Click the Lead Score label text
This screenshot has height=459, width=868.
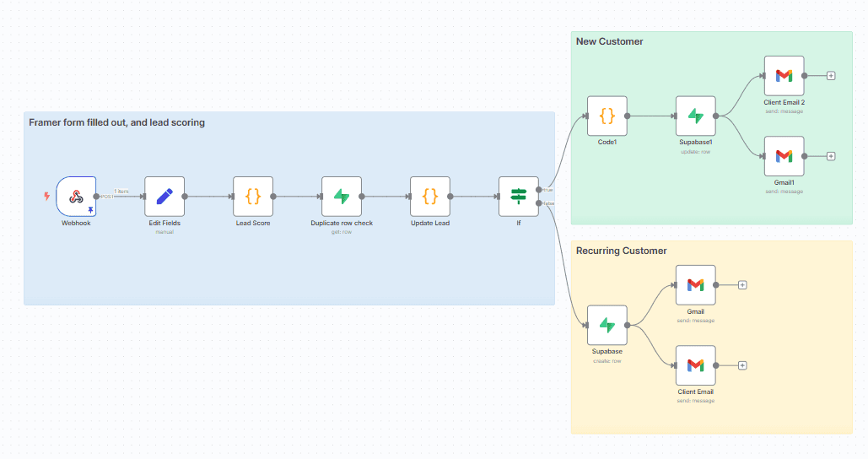point(253,223)
